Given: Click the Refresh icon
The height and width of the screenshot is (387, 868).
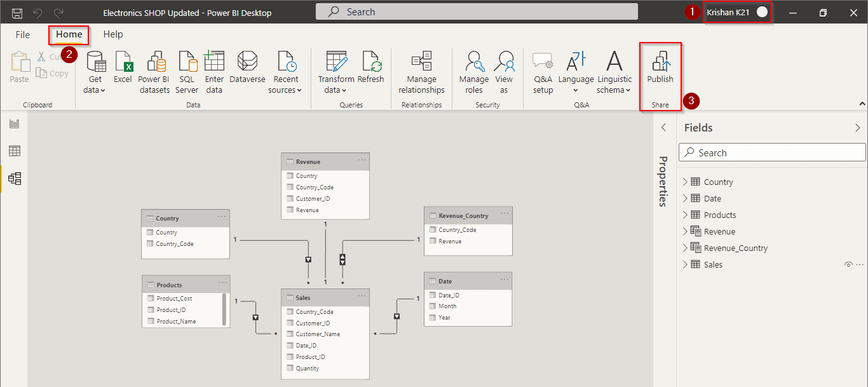Looking at the screenshot, I should coord(370,64).
